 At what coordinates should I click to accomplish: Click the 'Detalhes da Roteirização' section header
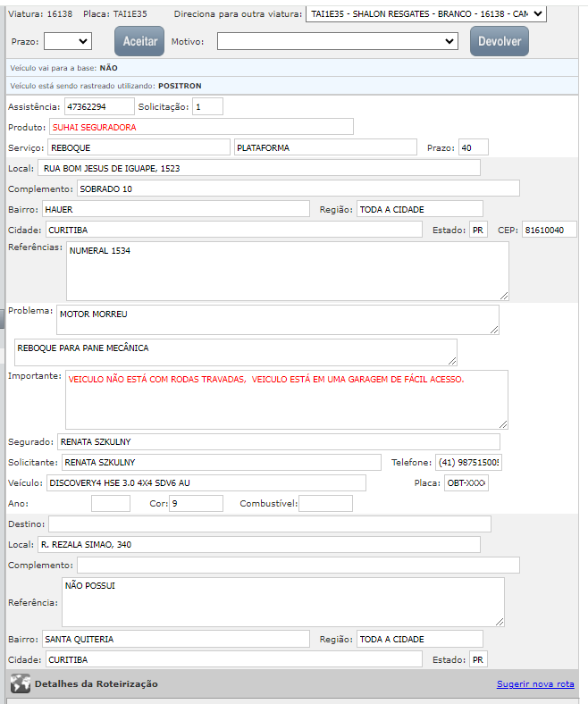point(96,684)
